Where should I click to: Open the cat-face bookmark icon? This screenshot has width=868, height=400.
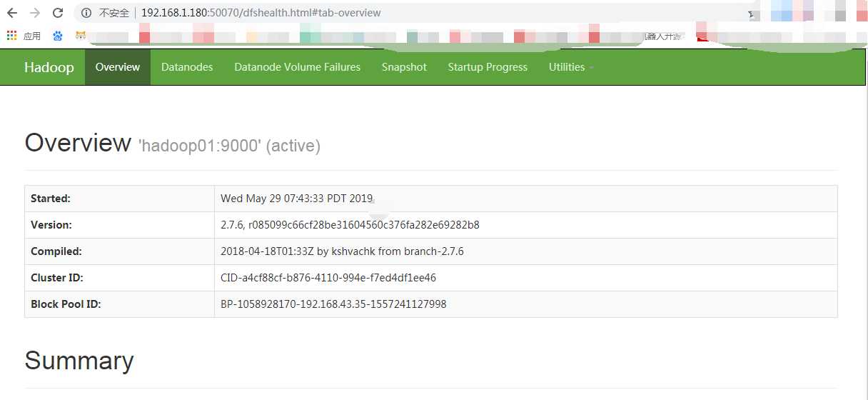pyautogui.click(x=81, y=36)
